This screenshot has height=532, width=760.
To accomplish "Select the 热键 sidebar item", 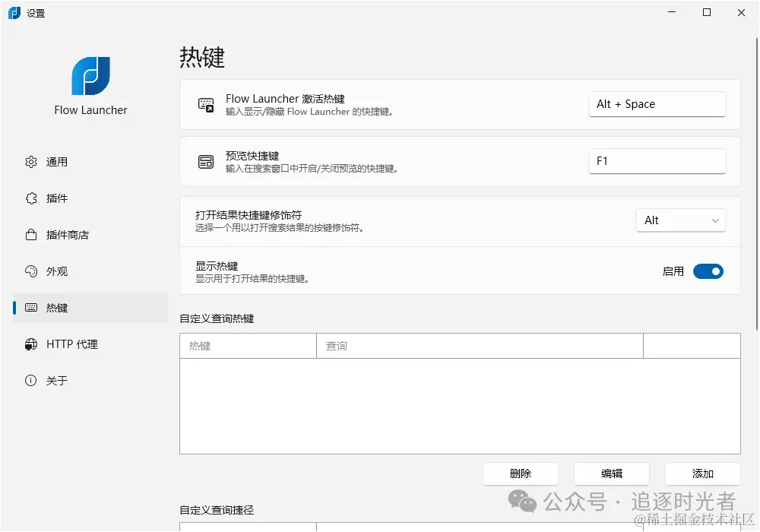I will [x=90, y=308].
